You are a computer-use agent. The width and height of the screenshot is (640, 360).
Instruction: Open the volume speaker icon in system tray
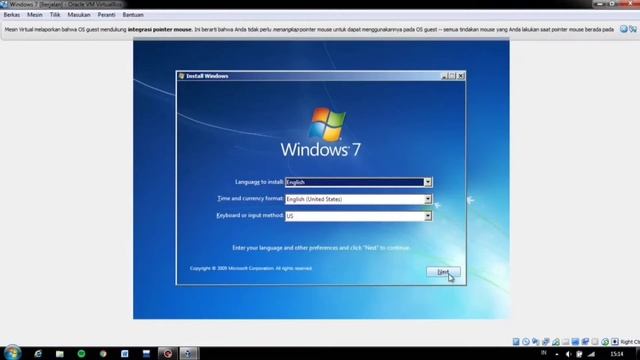point(568,354)
